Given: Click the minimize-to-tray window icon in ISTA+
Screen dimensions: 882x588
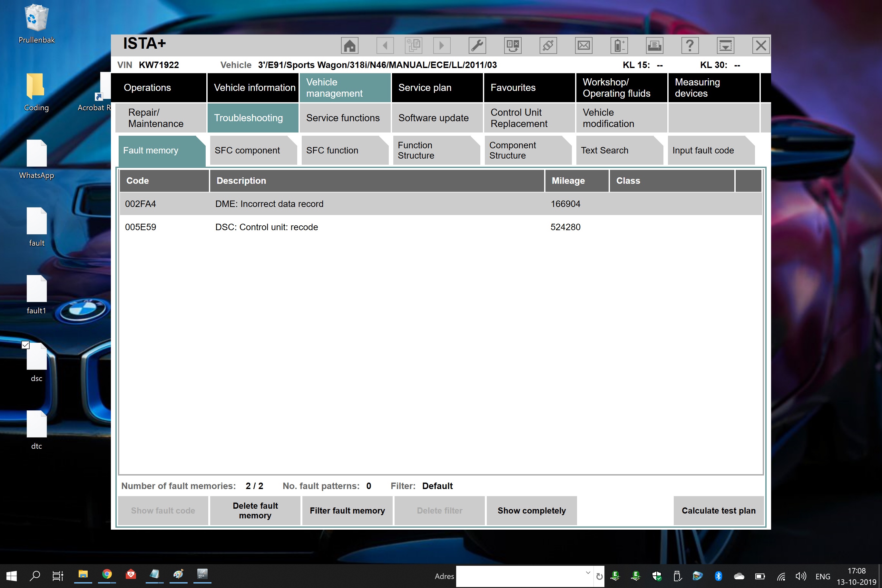Looking at the screenshot, I should (x=725, y=46).
